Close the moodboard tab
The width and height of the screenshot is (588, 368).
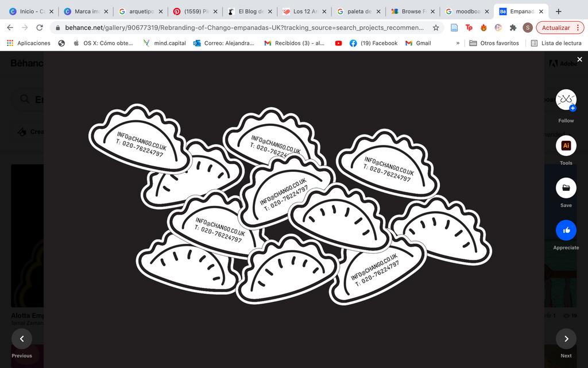coord(487,11)
